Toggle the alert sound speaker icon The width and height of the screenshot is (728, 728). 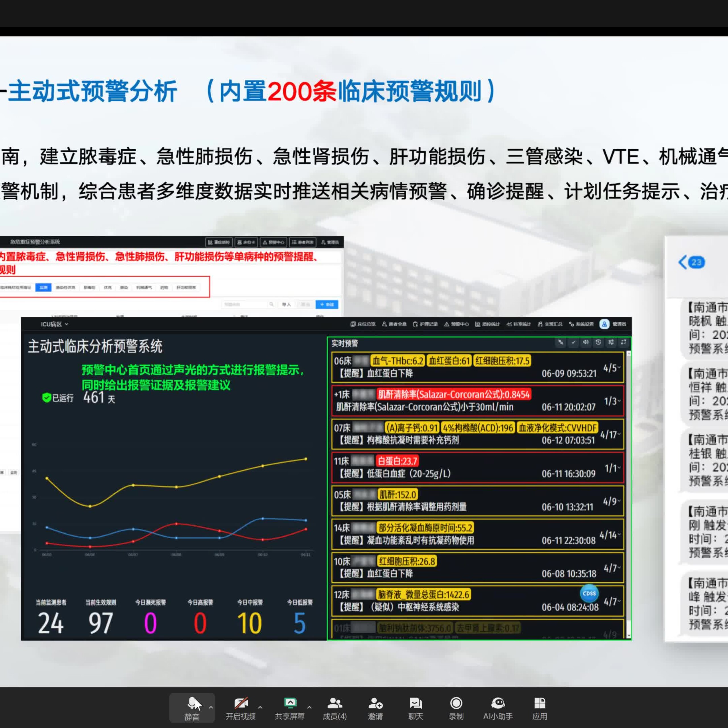[x=586, y=342]
